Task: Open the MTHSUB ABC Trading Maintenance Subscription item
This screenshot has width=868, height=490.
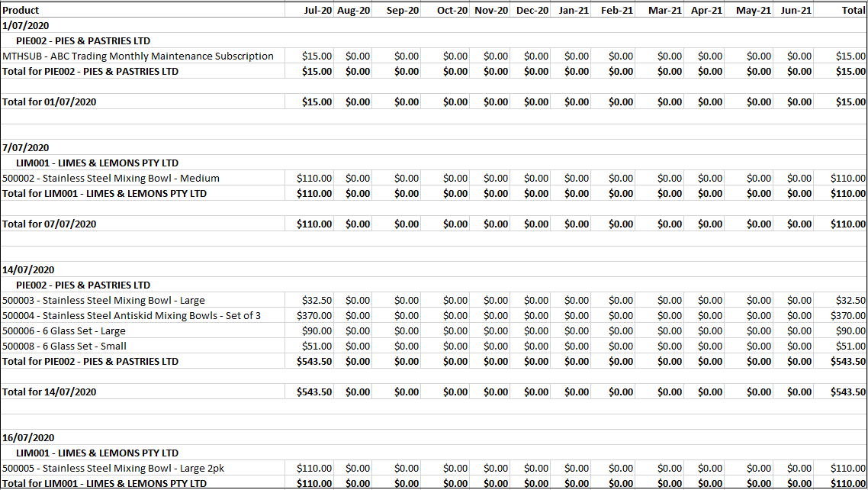Action: click(x=138, y=56)
